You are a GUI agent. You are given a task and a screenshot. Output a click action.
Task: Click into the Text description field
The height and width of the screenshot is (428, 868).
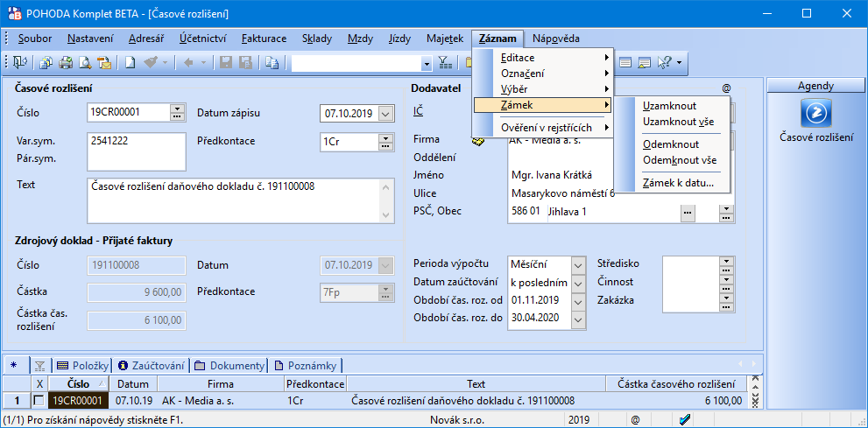pyautogui.click(x=233, y=200)
